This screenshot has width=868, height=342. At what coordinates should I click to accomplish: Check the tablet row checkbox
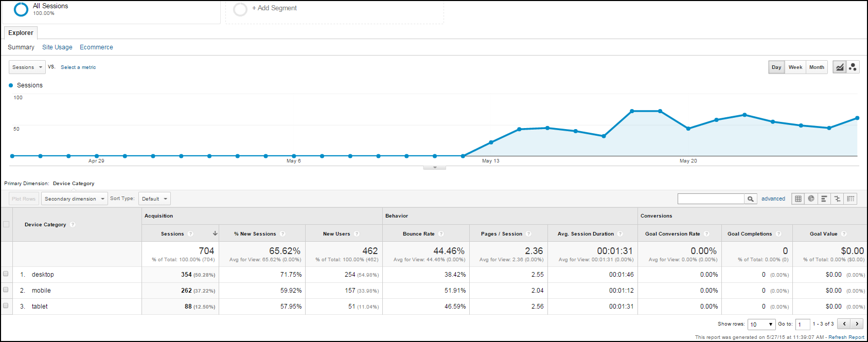(6, 306)
